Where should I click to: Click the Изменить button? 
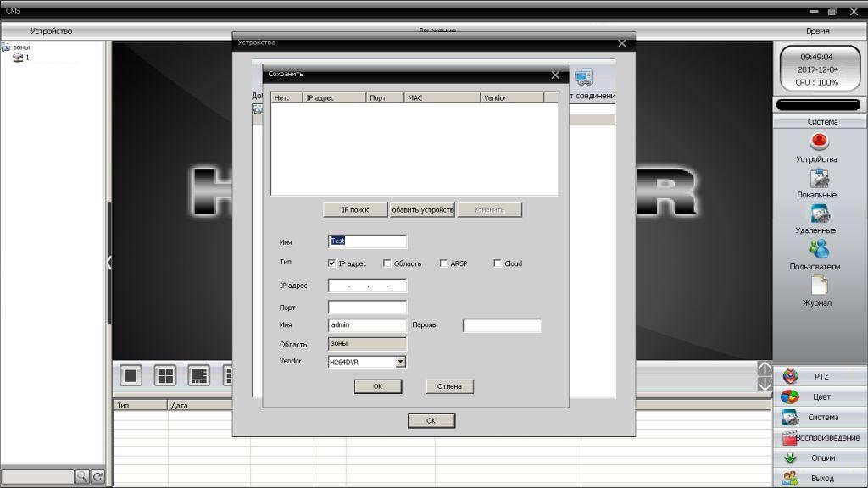point(489,210)
